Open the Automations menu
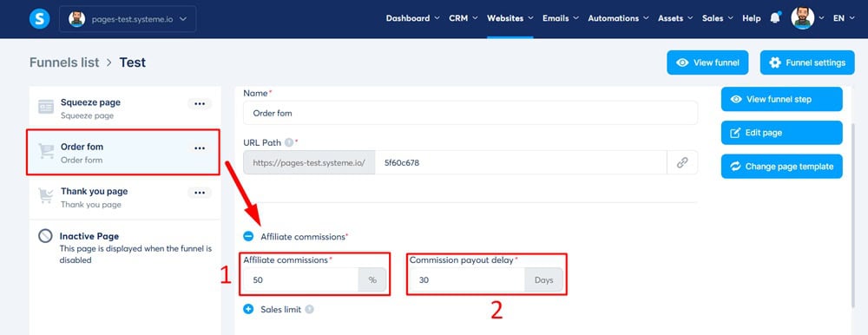The image size is (868, 335). 618,18
